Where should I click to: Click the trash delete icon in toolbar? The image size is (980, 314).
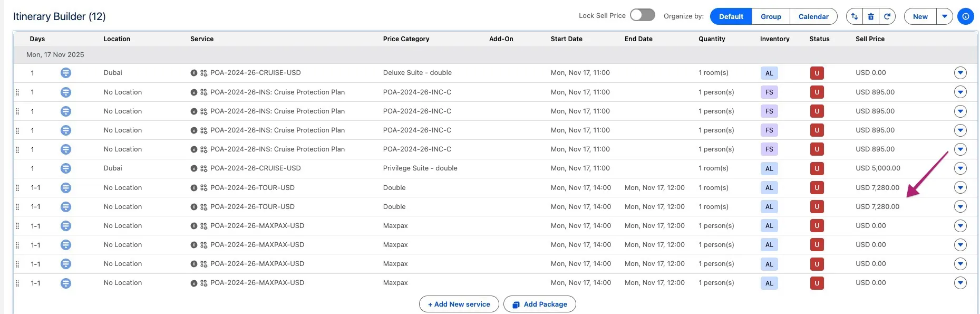pos(871,16)
